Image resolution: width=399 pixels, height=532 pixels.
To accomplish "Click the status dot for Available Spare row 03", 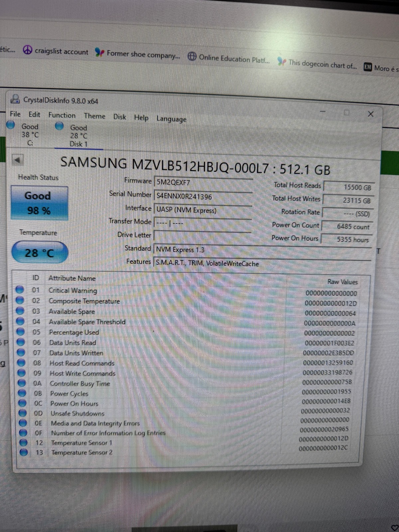I will [x=20, y=311].
